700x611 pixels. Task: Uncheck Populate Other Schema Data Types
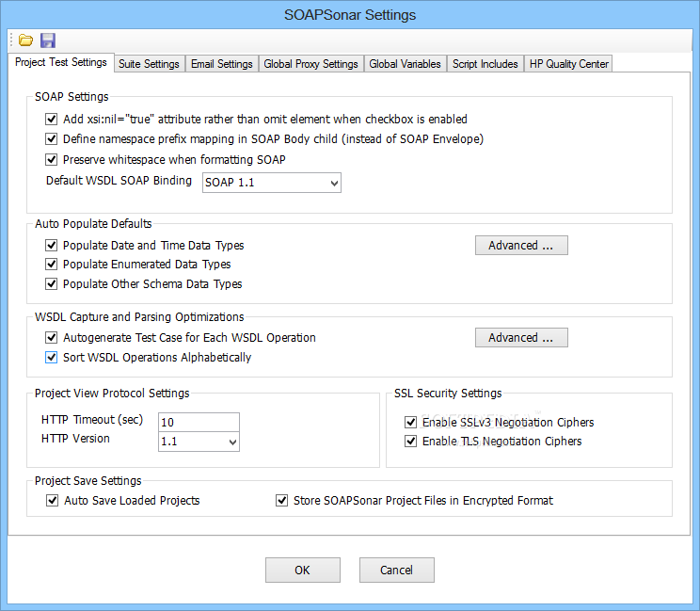coord(52,283)
